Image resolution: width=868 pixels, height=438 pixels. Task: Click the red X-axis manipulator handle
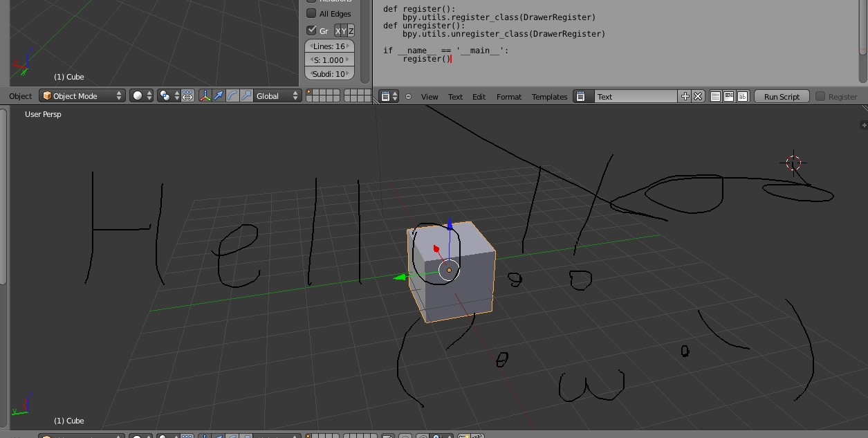pyautogui.click(x=436, y=248)
